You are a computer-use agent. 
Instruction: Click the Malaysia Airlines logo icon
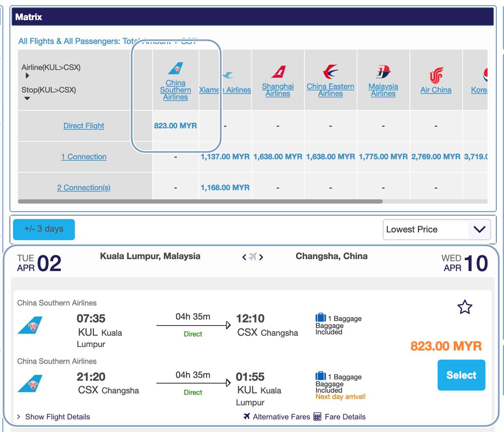pyautogui.click(x=383, y=72)
